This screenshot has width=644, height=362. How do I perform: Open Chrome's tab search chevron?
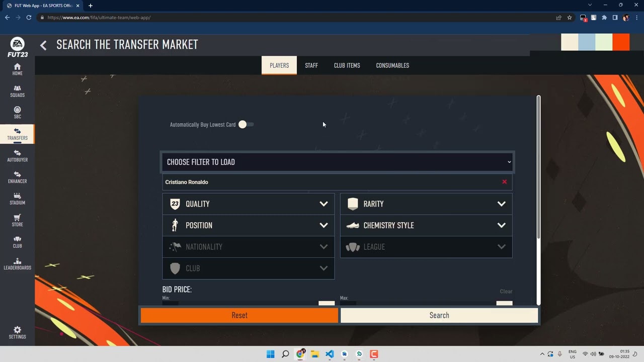pyautogui.click(x=590, y=5)
